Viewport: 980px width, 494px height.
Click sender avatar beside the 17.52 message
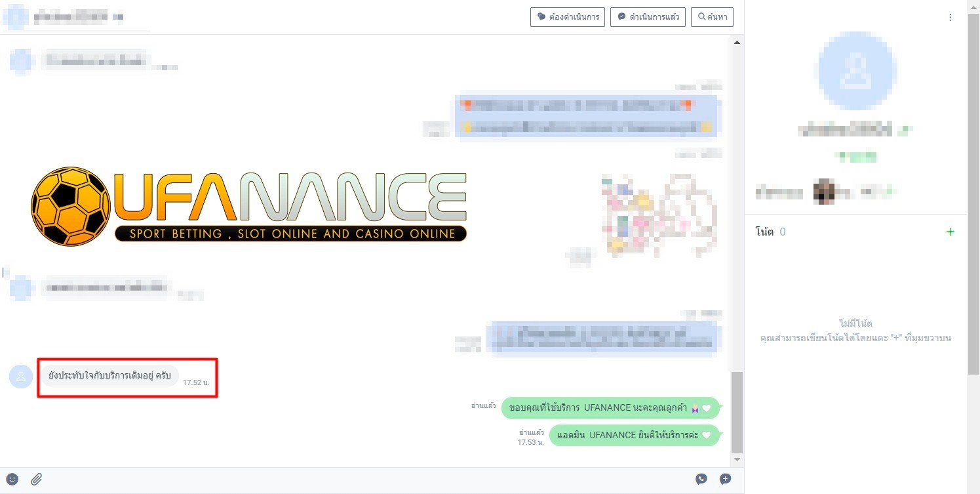pos(21,377)
